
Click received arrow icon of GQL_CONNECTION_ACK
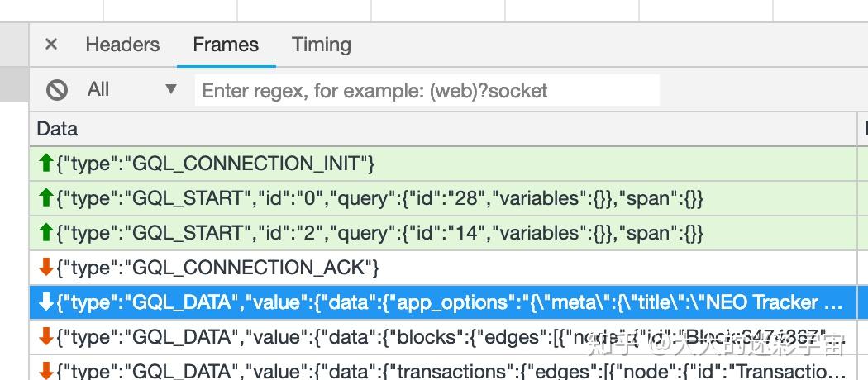[46, 268]
